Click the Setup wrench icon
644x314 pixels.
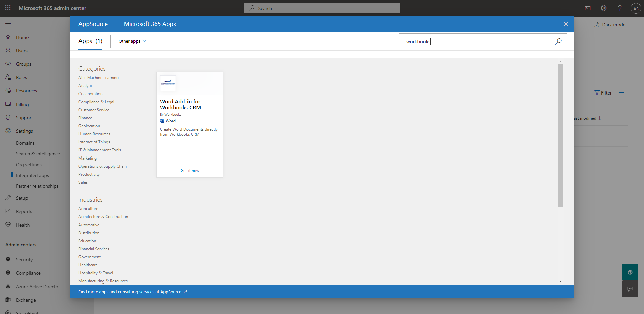(8, 198)
